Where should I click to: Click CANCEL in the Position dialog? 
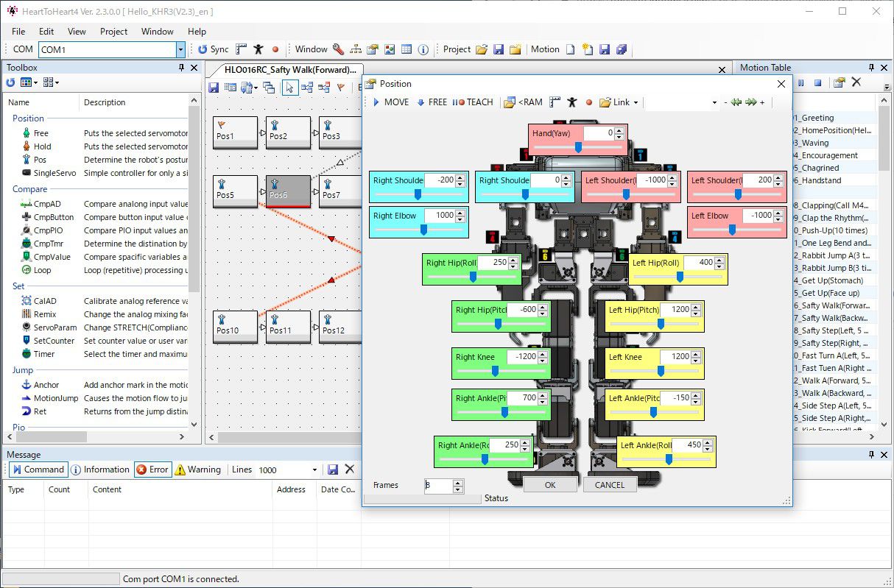[610, 485]
